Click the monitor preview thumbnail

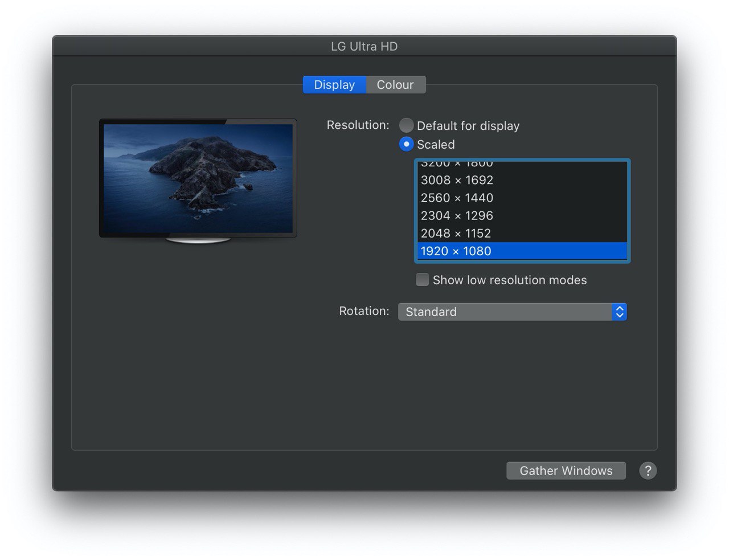pyautogui.click(x=198, y=181)
